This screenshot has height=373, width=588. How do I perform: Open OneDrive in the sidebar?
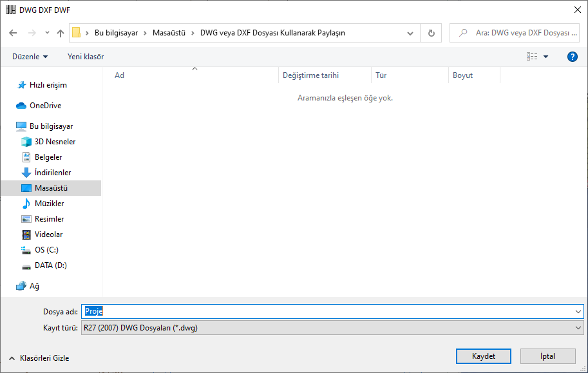[x=45, y=106]
